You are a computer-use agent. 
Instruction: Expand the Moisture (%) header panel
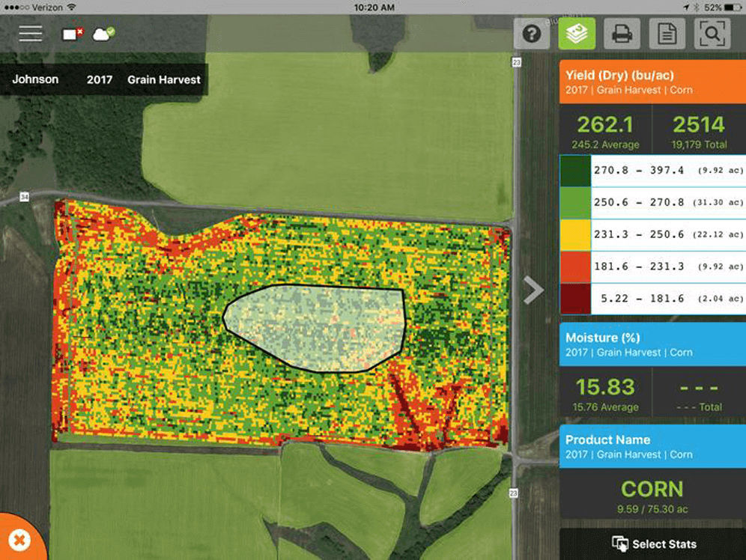(x=650, y=344)
